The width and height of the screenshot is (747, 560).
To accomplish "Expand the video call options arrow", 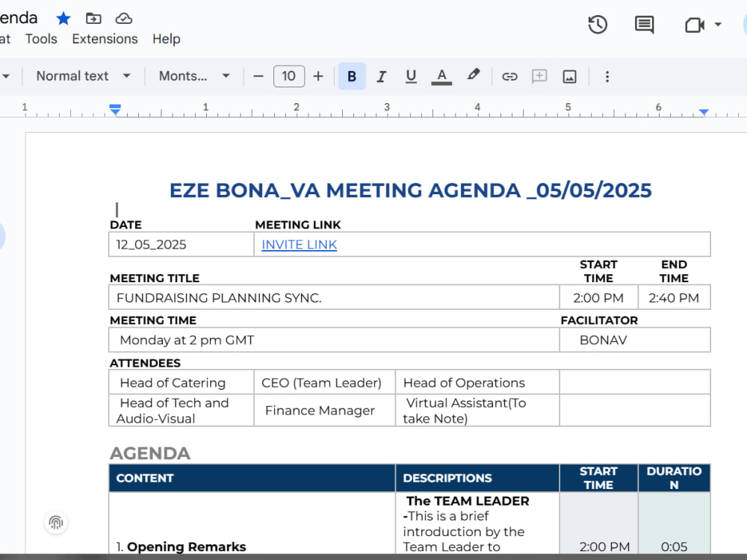I will [718, 25].
